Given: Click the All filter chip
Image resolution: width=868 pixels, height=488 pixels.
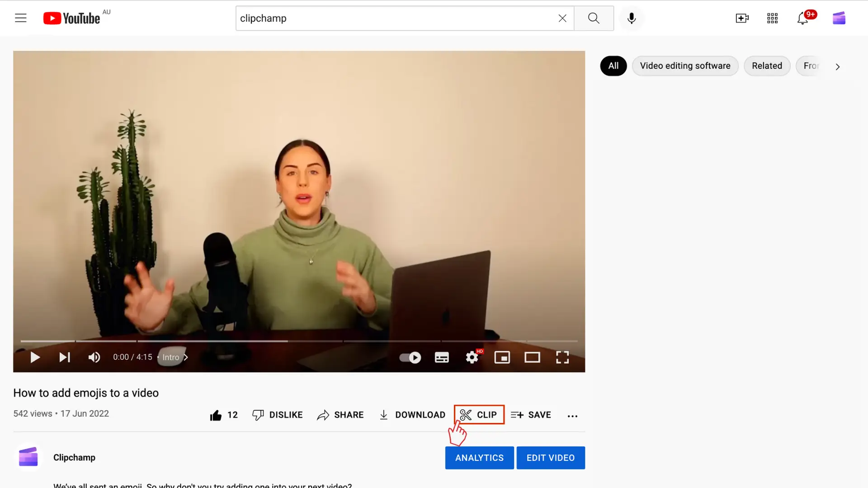Looking at the screenshot, I should [x=613, y=66].
